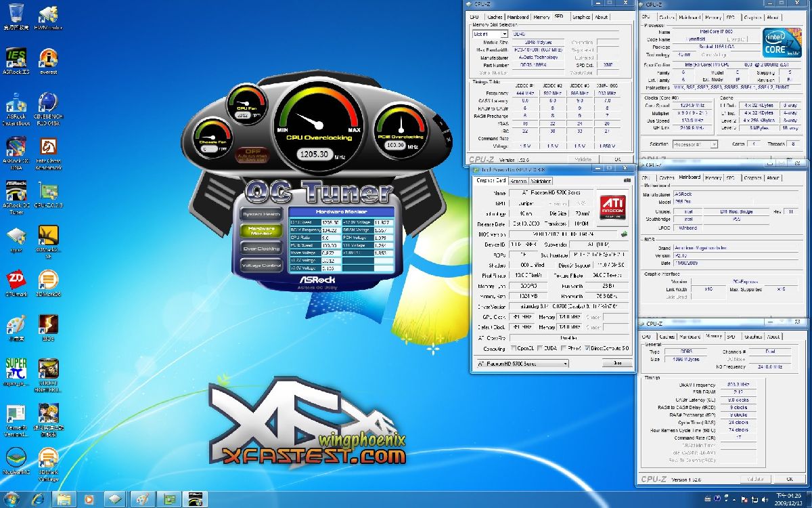Open Overclocking section in OC Tuner
The image size is (812, 508).
(x=262, y=249)
